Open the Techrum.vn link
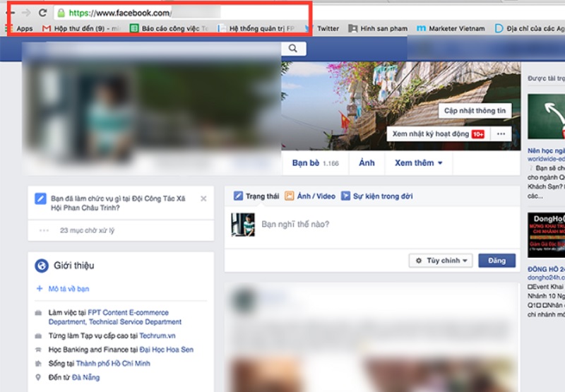 pyautogui.click(x=157, y=335)
